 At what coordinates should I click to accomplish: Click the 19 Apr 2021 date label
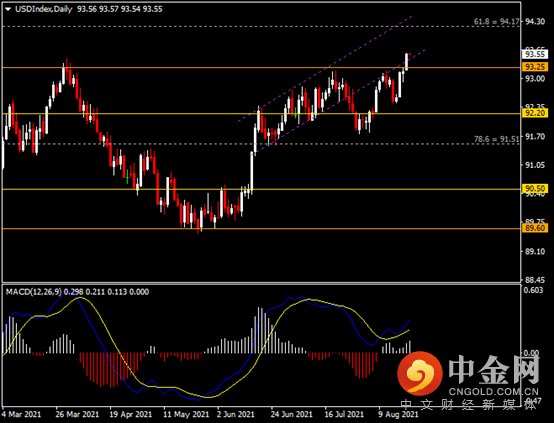(131, 414)
